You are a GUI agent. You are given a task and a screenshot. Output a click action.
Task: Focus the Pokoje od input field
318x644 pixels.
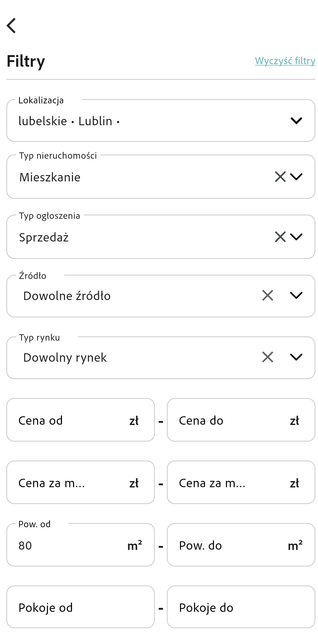tap(80, 607)
